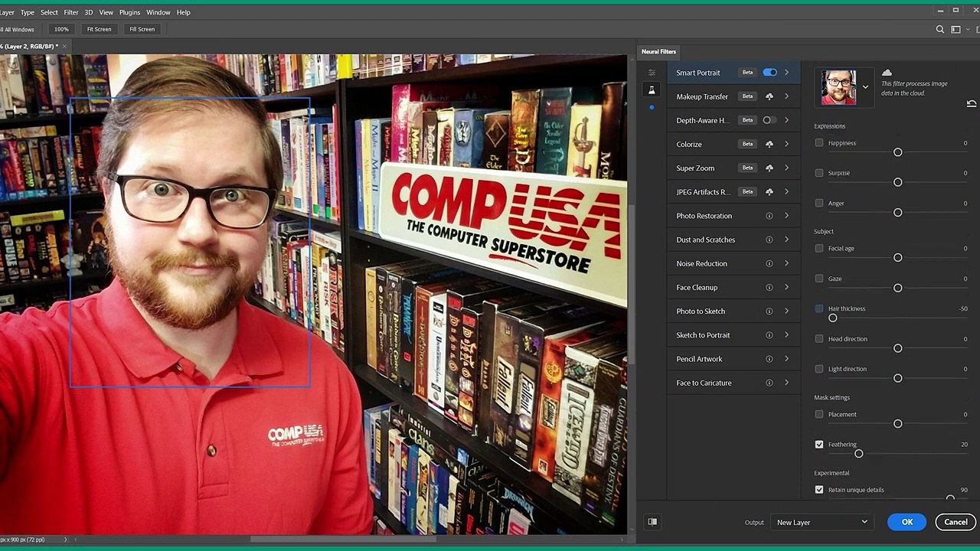
Task: Open the Plugins menu
Action: pyautogui.click(x=130, y=12)
